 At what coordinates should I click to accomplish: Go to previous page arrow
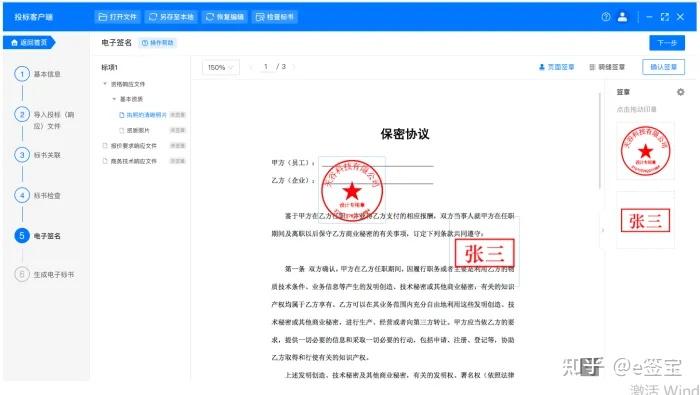tap(251, 67)
